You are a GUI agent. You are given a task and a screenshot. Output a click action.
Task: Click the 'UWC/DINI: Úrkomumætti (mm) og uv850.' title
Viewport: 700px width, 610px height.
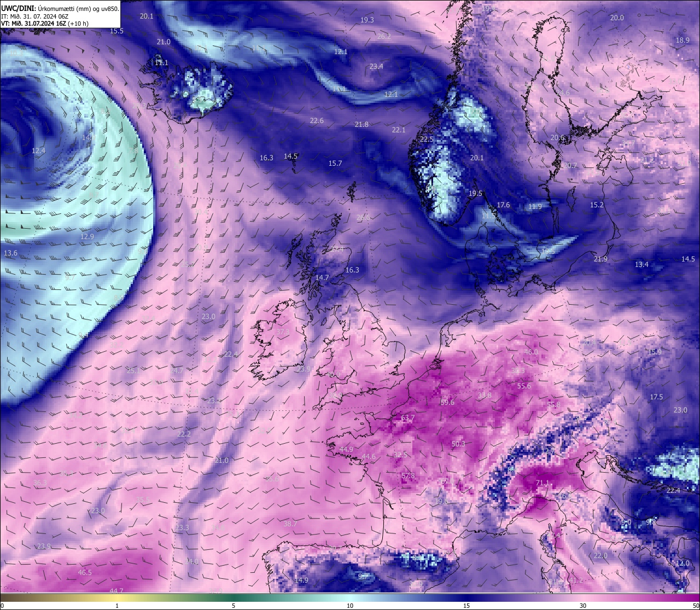[x=60, y=9]
